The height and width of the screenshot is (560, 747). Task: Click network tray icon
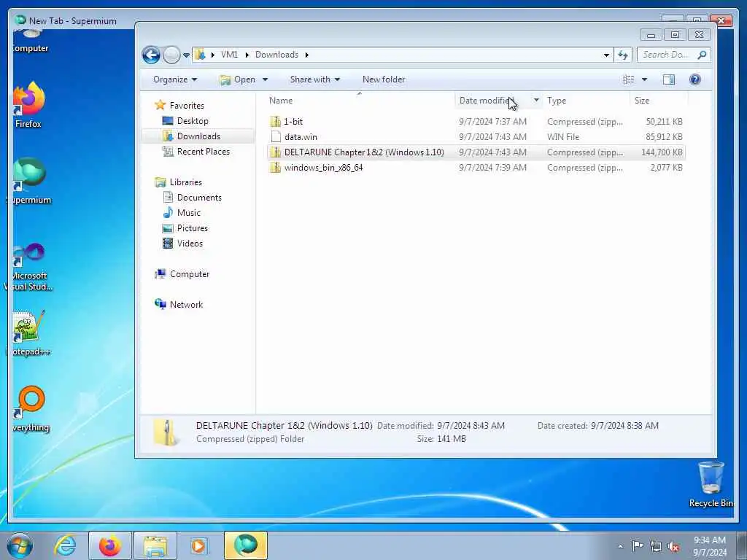656,546
